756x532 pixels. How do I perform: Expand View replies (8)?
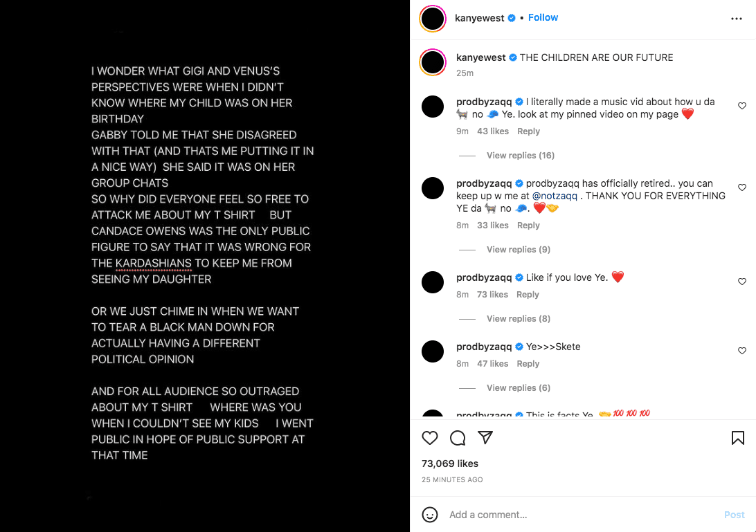pos(519,318)
